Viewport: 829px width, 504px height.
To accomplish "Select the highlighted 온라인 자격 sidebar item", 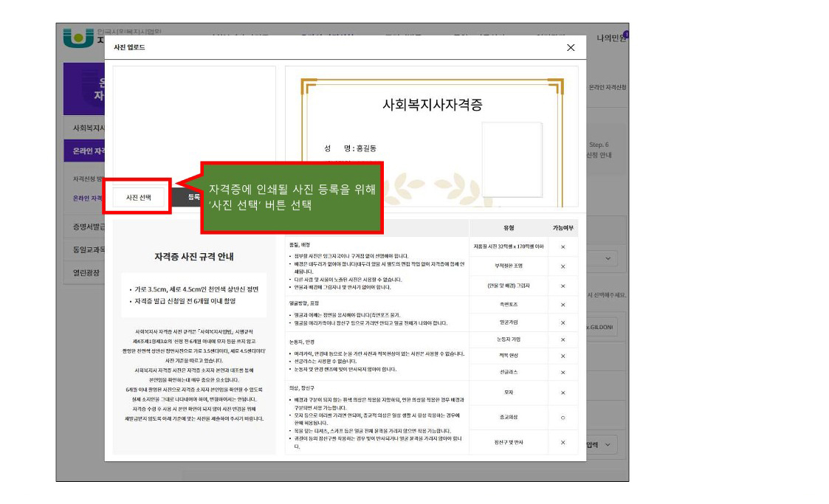I will (x=85, y=151).
